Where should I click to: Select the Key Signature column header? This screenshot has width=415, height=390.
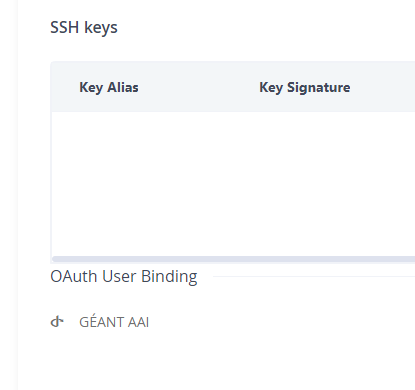click(x=305, y=87)
